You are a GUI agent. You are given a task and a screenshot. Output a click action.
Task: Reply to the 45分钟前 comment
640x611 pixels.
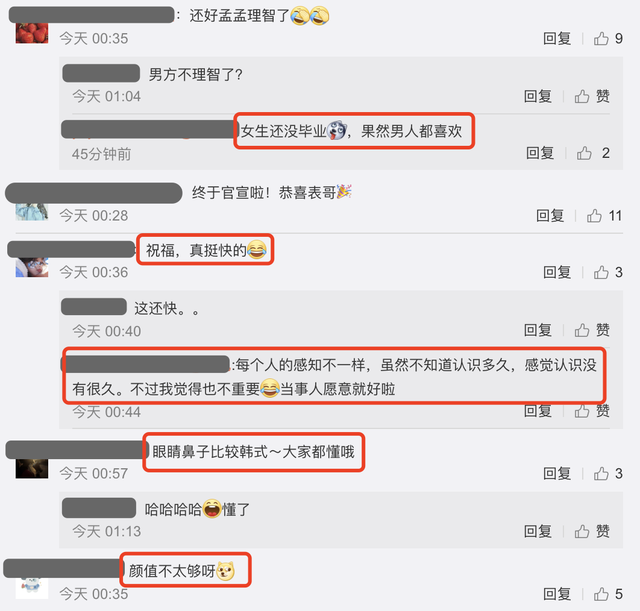[x=540, y=153]
